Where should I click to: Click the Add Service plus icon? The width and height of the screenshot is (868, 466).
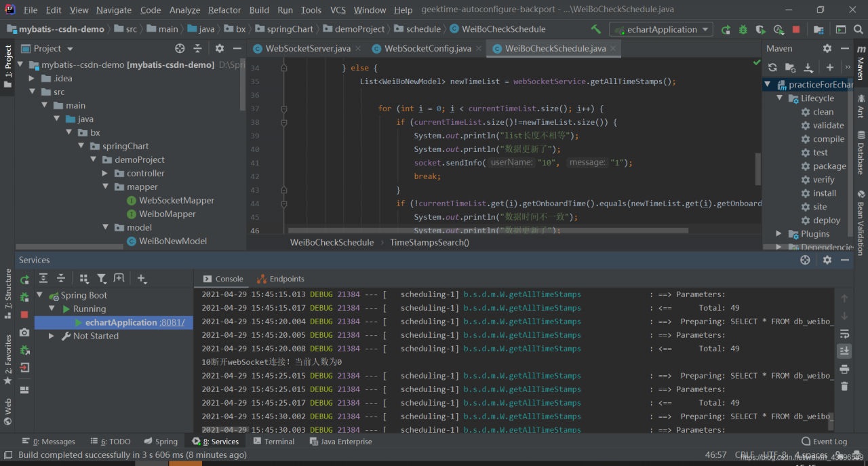(142, 278)
